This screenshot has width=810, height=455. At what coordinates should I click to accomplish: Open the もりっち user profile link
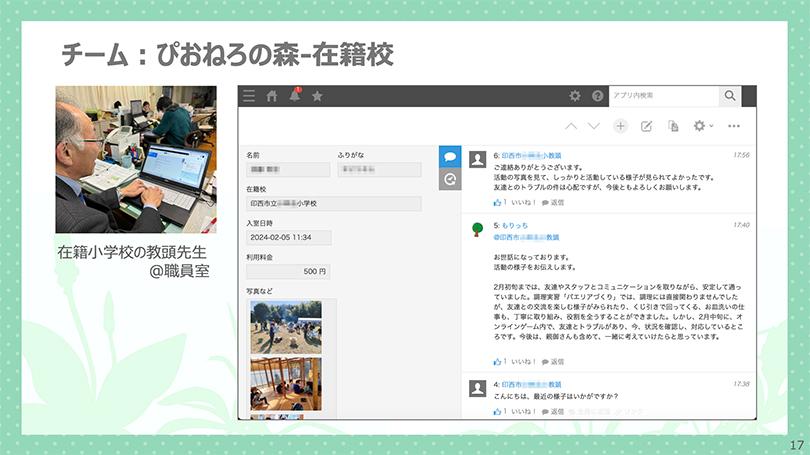[x=516, y=225]
